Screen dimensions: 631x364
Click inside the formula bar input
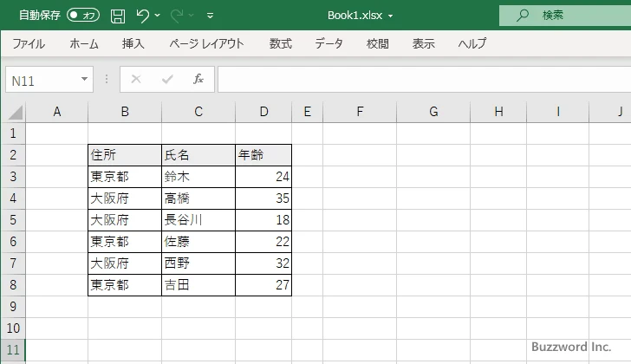pos(425,79)
